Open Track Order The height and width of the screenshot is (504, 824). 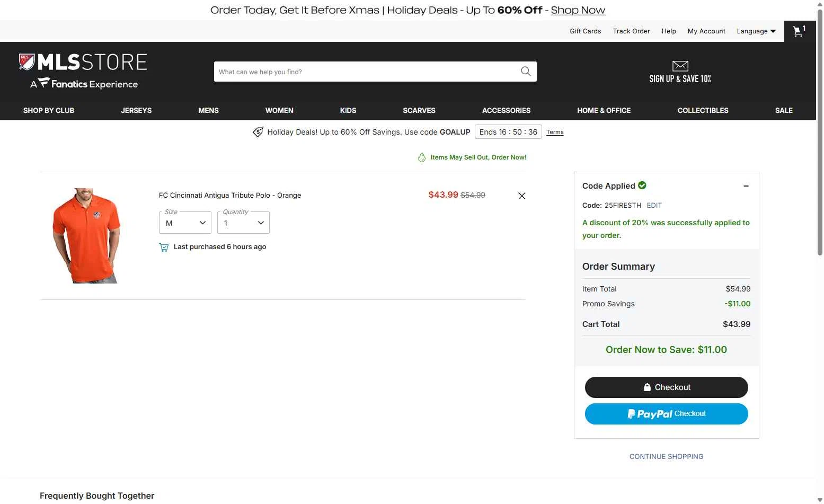pyautogui.click(x=631, y=31)
